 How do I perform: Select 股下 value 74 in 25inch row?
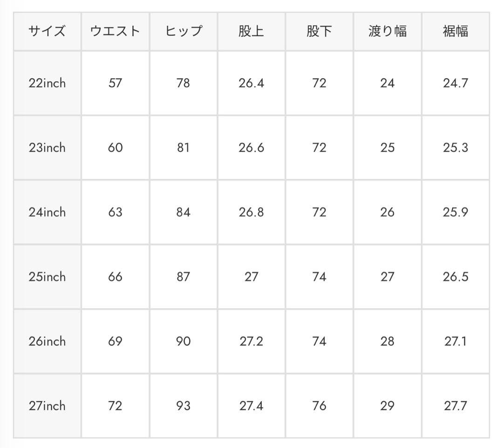(x=319, y=277)
